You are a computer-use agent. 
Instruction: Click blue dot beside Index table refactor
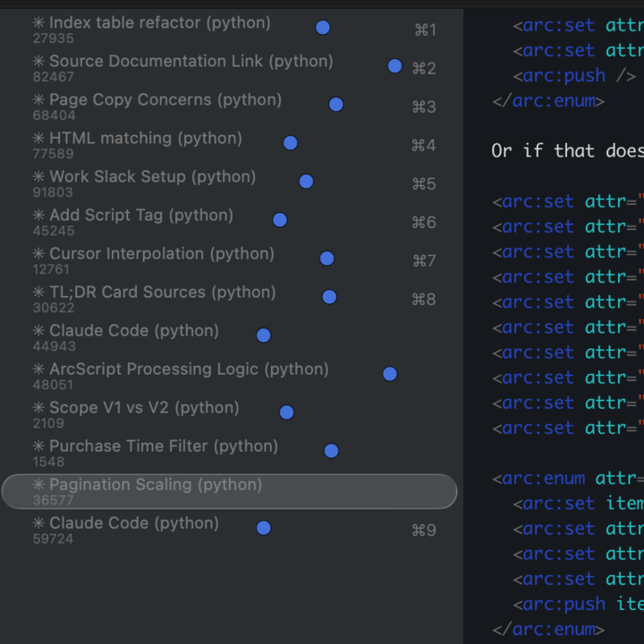point(323,28)
